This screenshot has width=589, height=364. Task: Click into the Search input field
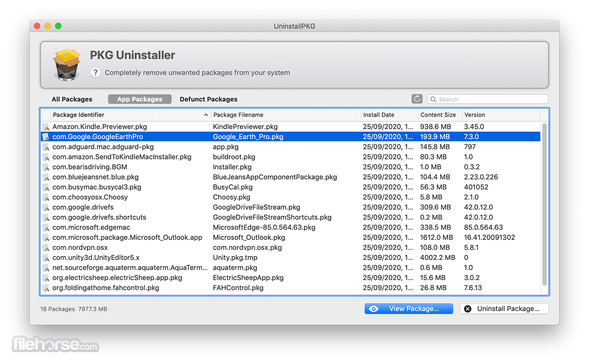click(x=488, y=99)
